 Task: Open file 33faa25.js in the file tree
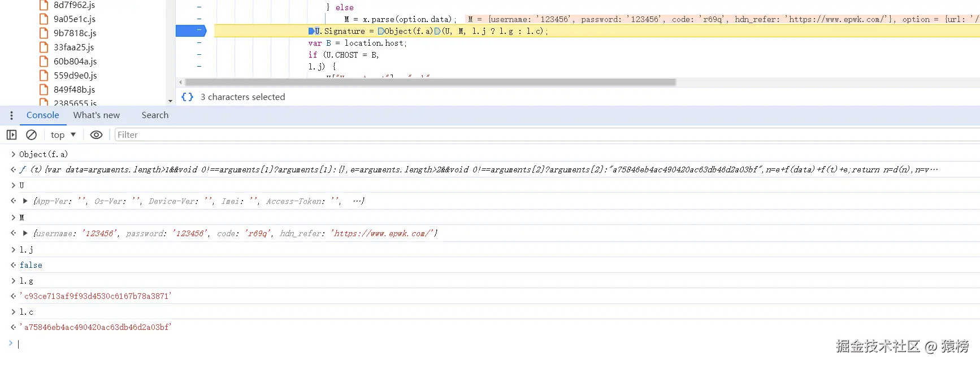coord(73,47)
